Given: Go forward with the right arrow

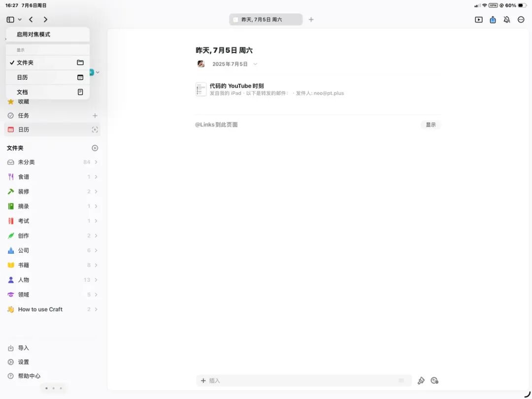Looking at the screenshot, I should [x=45, y=20].
